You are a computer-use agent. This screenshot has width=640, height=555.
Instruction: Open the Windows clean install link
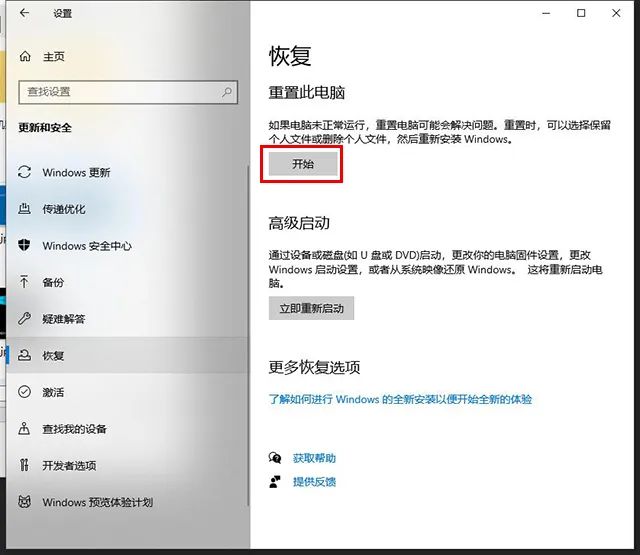(x=400, y=399)
